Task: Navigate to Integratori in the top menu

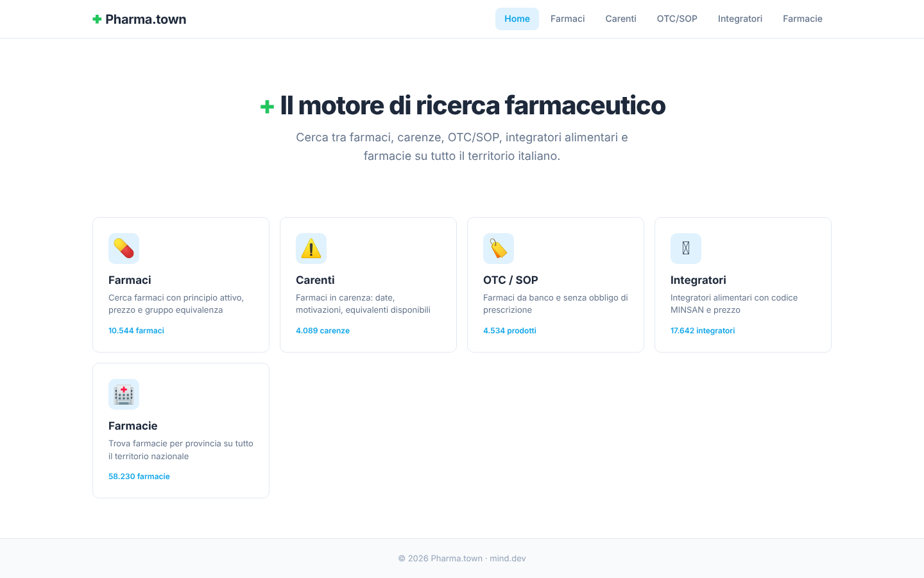Action: pos(740,19)
